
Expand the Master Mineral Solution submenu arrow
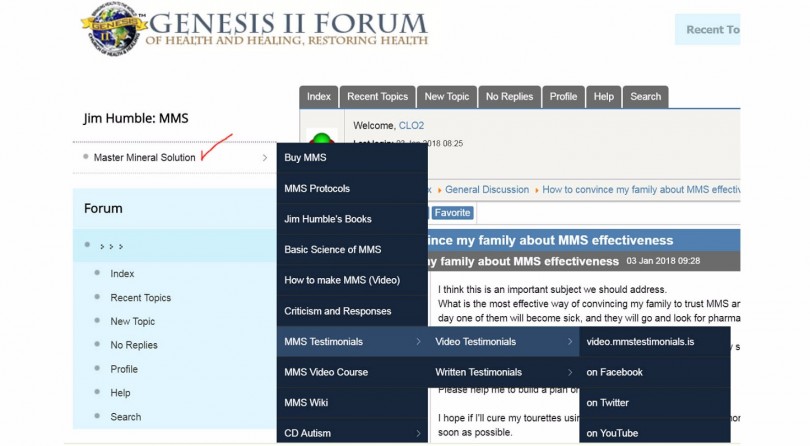click(265, 158)
